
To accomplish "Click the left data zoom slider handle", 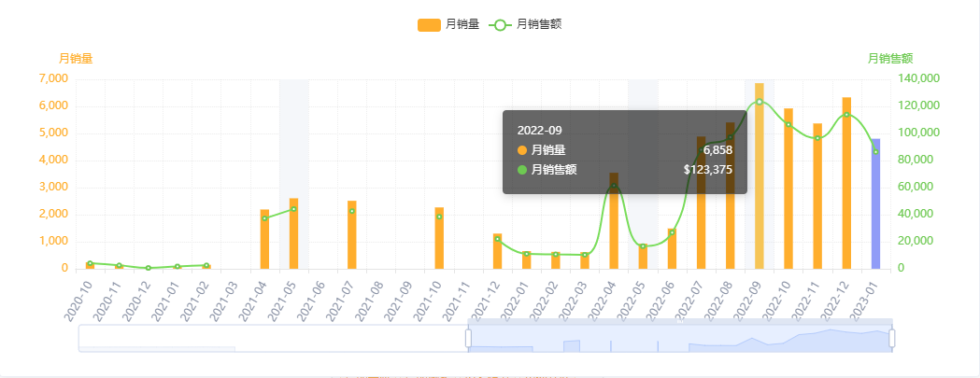I will [x=468, y=338].
